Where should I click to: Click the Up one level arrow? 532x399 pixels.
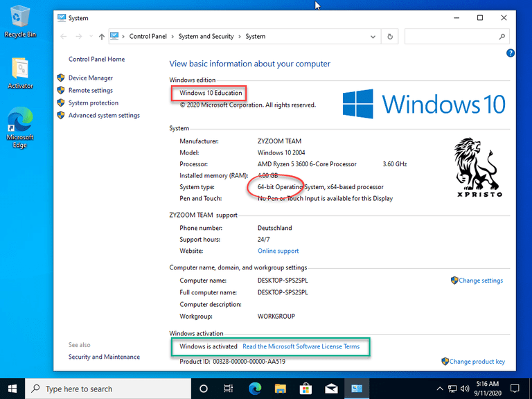(x=101, y=36)
